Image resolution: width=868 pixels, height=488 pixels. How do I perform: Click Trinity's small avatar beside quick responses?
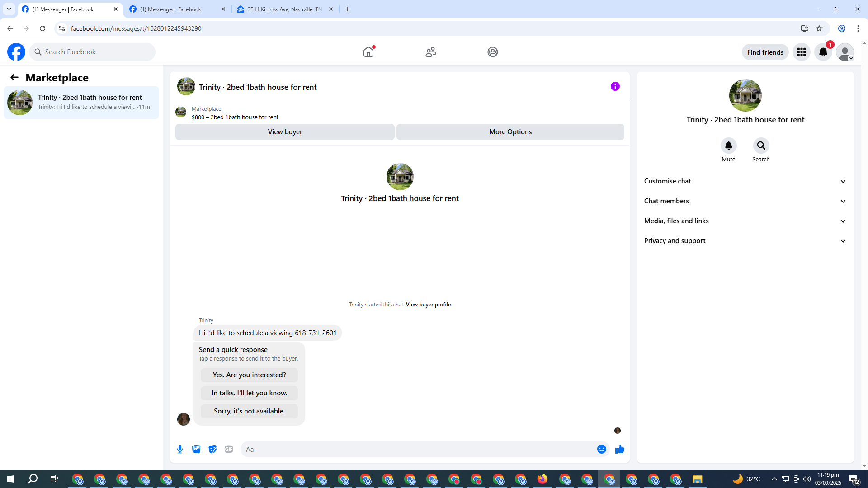184,419
